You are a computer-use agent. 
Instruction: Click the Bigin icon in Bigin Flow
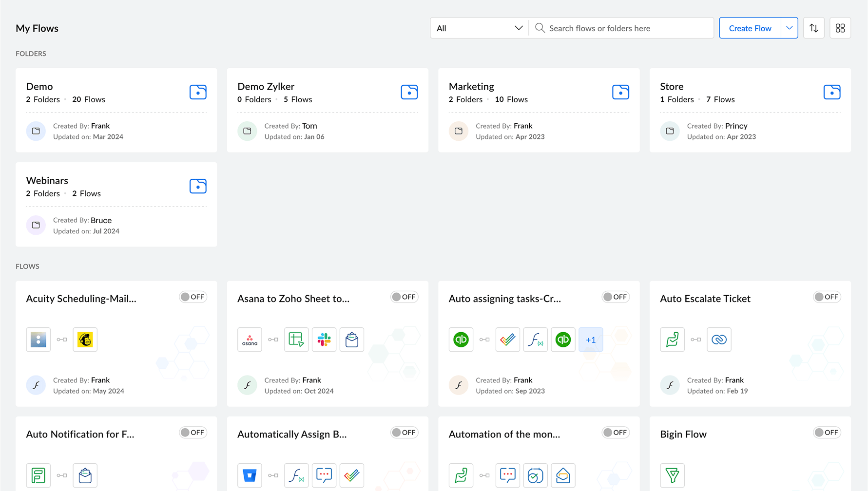tap(672, 475)
